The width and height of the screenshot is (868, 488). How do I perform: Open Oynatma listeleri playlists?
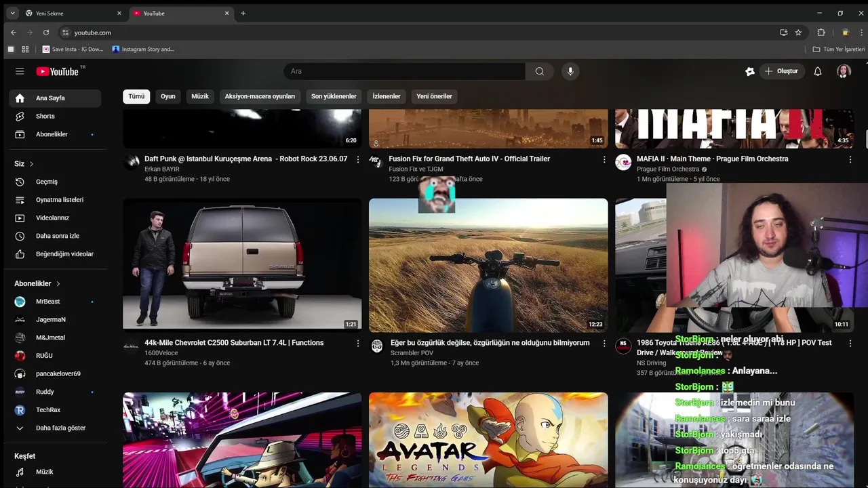(56, 200)
